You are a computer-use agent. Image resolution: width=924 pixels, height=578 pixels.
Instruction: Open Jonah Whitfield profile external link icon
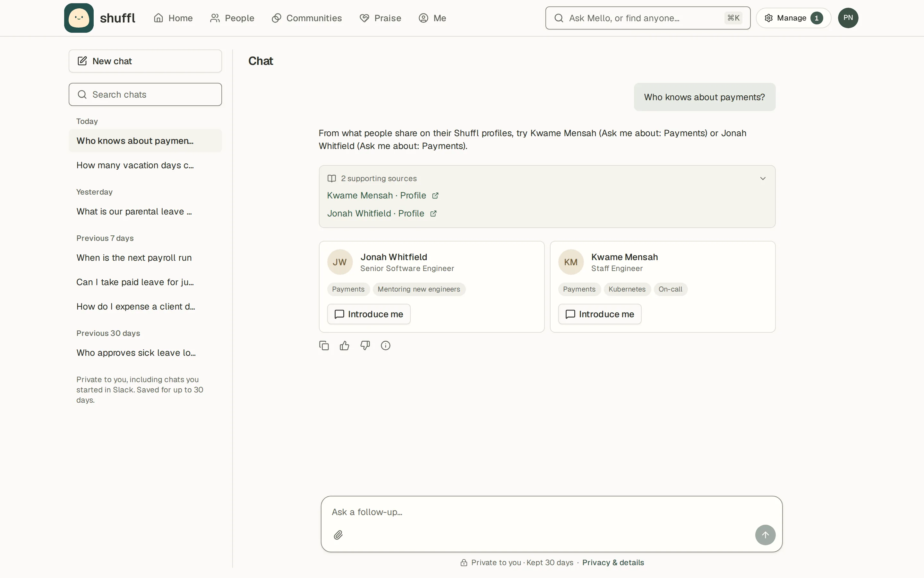click(433, 214)
